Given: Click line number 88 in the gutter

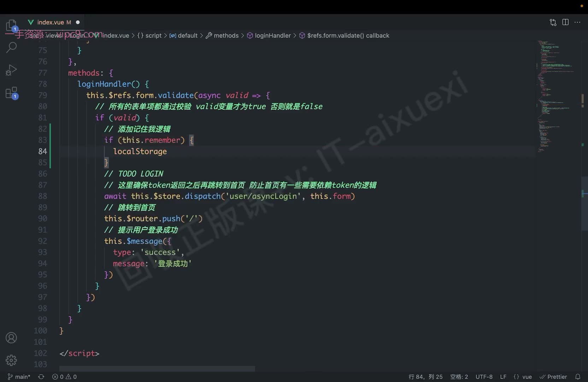Looking at the screenshot, I should click(x=42, y=196).
